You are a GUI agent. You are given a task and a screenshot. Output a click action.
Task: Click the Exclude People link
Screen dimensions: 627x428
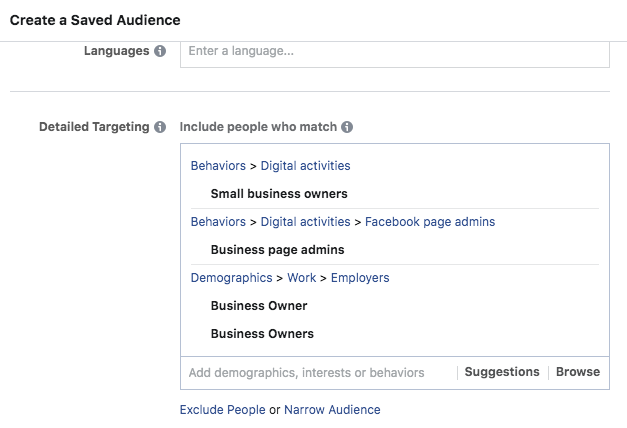[x=222, y=409]
